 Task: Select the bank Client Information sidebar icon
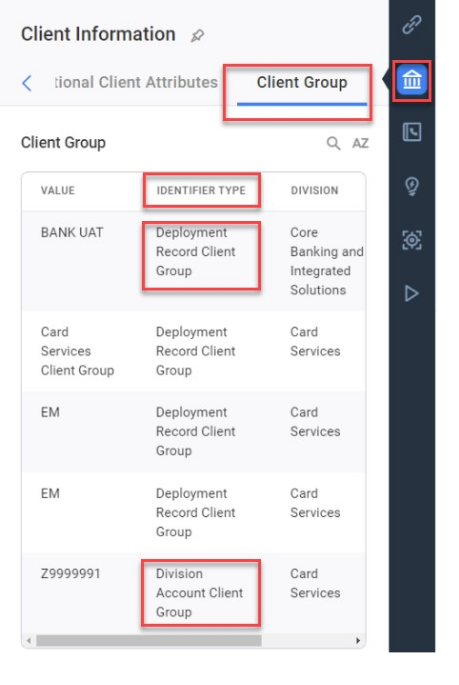[411, 80]
